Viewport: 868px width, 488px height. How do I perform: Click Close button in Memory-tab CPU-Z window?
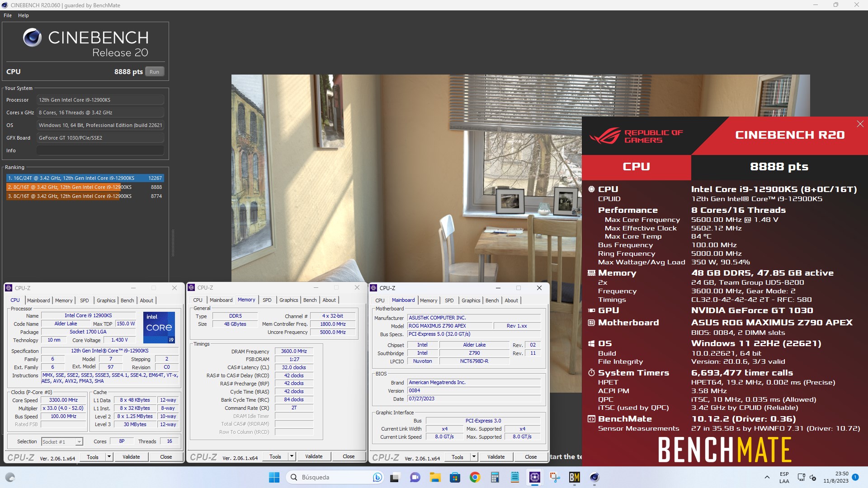click(349, 456)
